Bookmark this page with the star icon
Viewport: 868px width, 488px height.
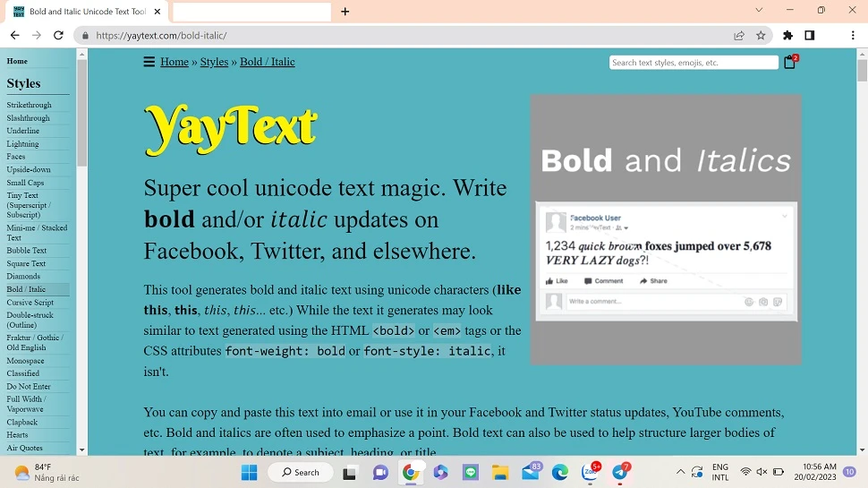coord(761,36)
